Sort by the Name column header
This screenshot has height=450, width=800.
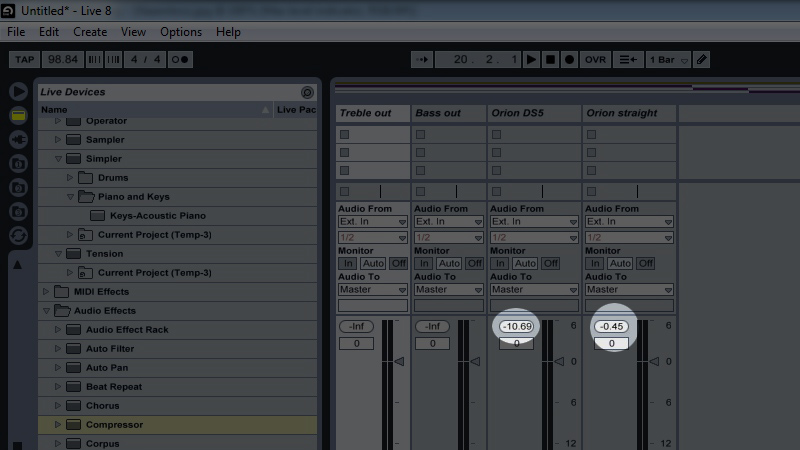pyautogui.click(x=155, y=110)
